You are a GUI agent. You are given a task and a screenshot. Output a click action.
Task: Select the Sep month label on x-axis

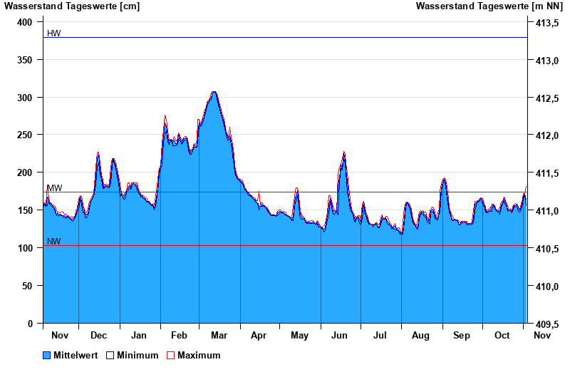pos(462,335)
